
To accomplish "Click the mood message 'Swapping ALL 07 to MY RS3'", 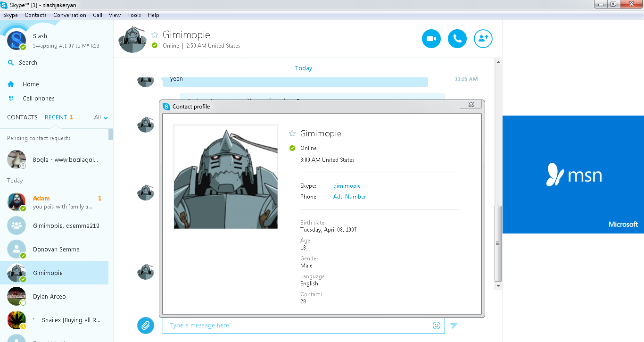I will pyautogui.click(x=66, y=46).
